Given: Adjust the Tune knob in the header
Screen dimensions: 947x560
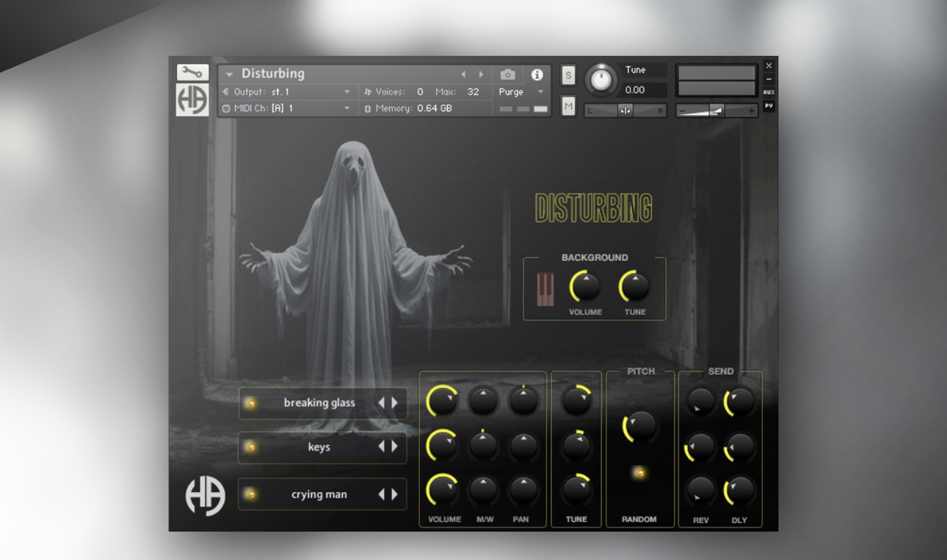Looking at the screenshot, I should [601, 79].
